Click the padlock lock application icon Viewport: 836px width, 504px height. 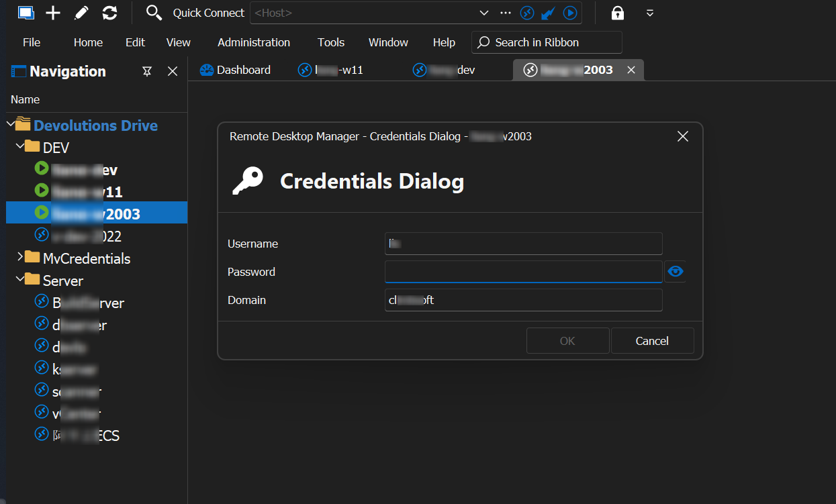[x=617, y=13]
